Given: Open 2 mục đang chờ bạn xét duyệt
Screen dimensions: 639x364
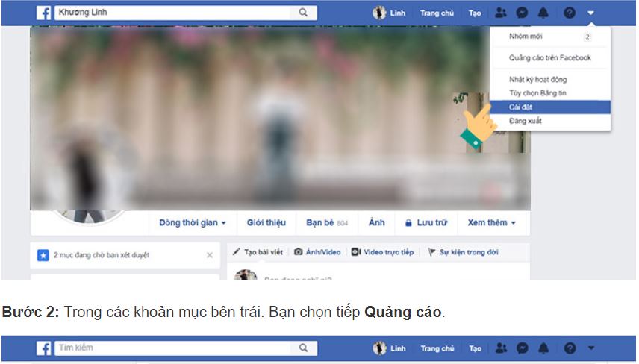Looking at the screenshot, I should coord(102,255).
